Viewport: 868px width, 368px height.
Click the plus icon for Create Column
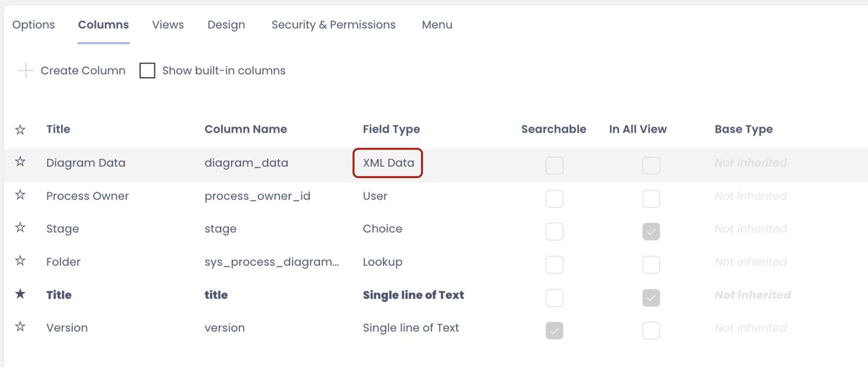click(x=25, y=71)
